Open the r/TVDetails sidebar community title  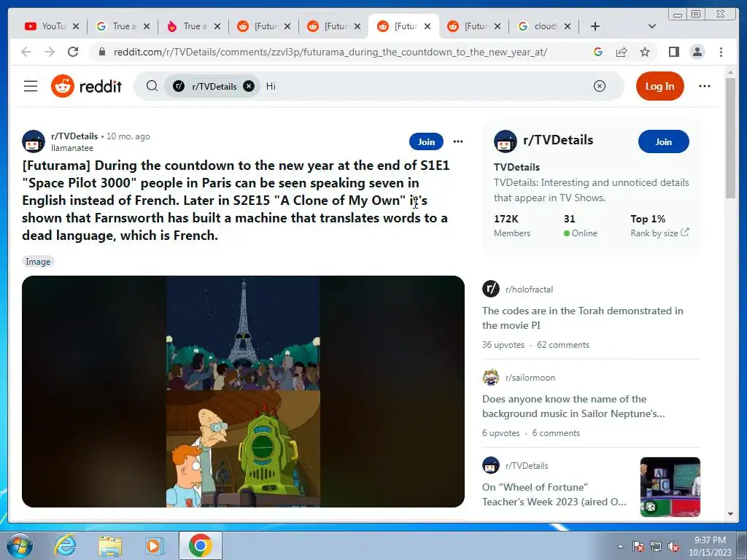point(558,140)
